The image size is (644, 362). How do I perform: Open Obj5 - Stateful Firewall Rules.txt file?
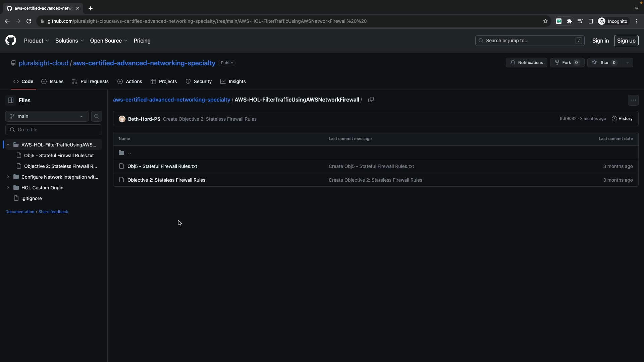click(x=162, y=166)
